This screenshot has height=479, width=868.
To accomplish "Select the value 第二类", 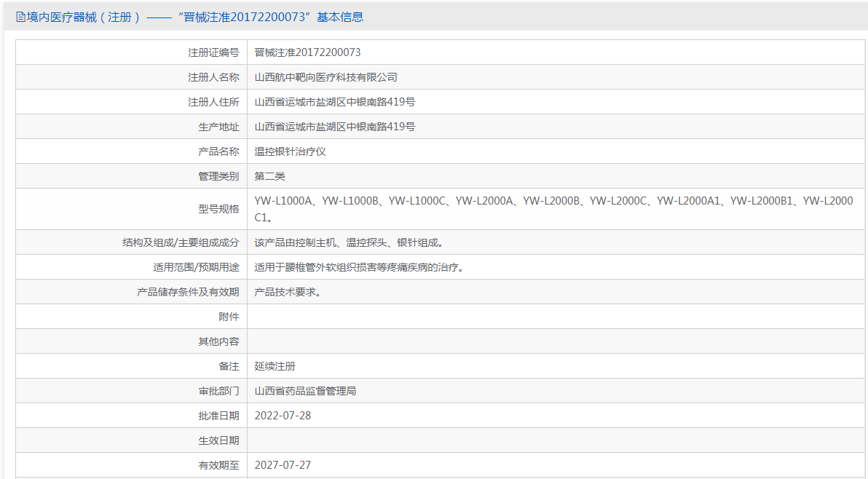I will (269, 176).
